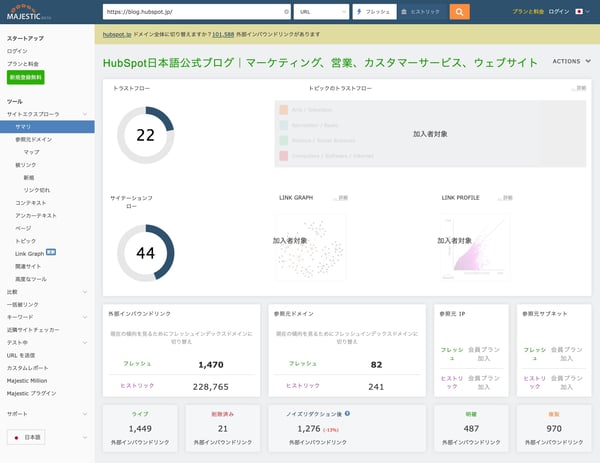Open 高度なツール in the sidebar
The image size is (600, 463).
tap(31, 279)
